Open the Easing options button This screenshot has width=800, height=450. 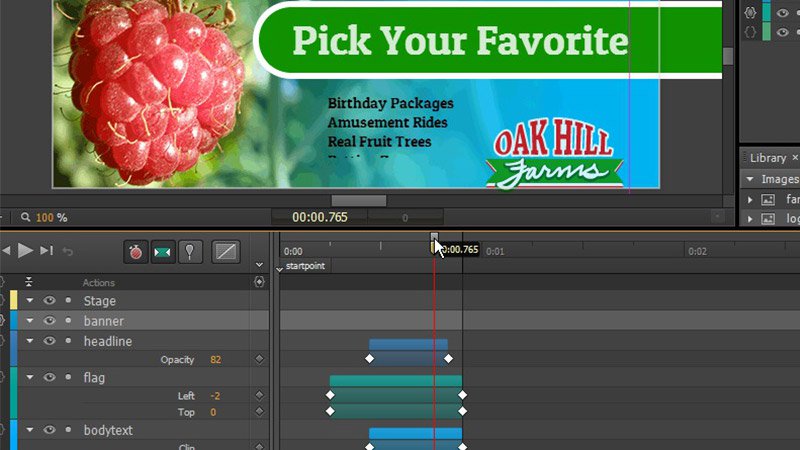[x=226, y=252]
